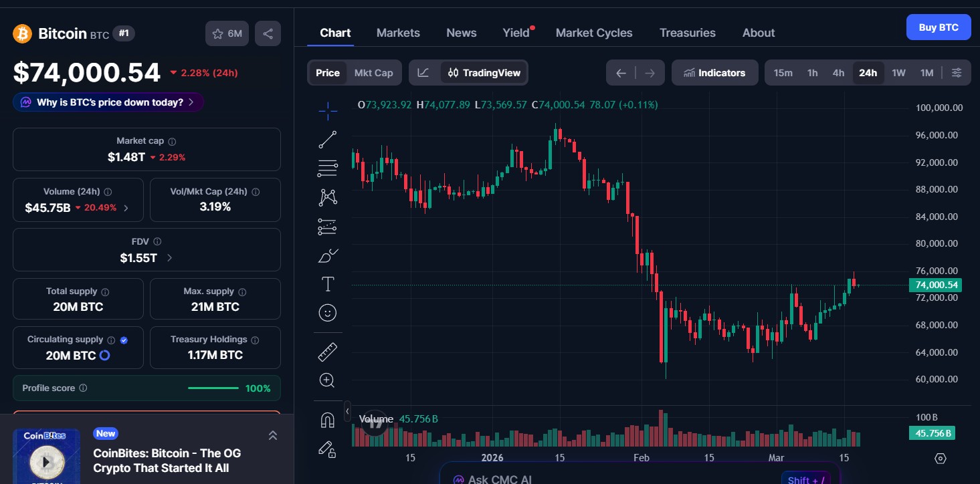Open the Fibonacci retracement tool
The width and height of the screenshot is (980, 484).
[x=328, y=168]
